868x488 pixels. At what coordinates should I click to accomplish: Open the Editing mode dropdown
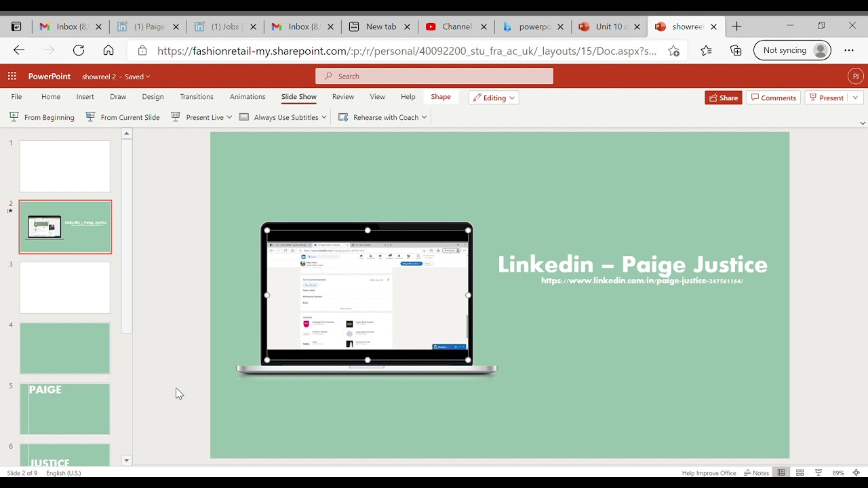pos(494,98)
